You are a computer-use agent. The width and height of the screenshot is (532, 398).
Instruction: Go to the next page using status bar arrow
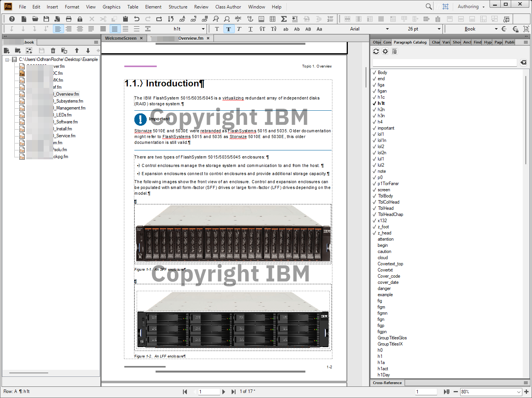tap(224, 392)
